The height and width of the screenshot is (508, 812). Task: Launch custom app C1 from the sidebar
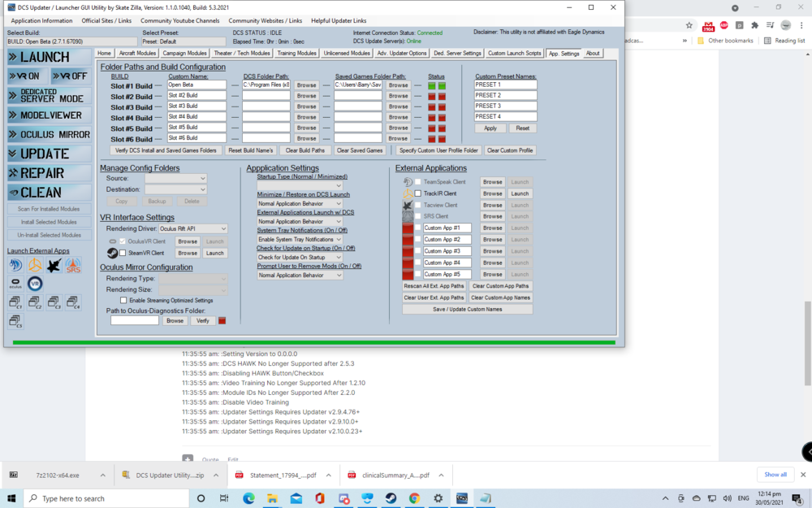pyautogui.click(x=15, y=303)
